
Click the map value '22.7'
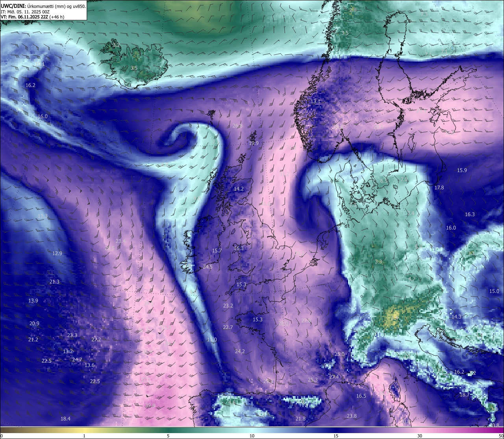(228, 328)
